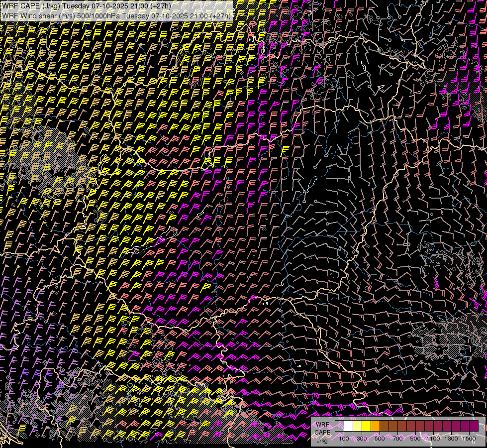Pick the first brown swatch after orange

[385, 426]
